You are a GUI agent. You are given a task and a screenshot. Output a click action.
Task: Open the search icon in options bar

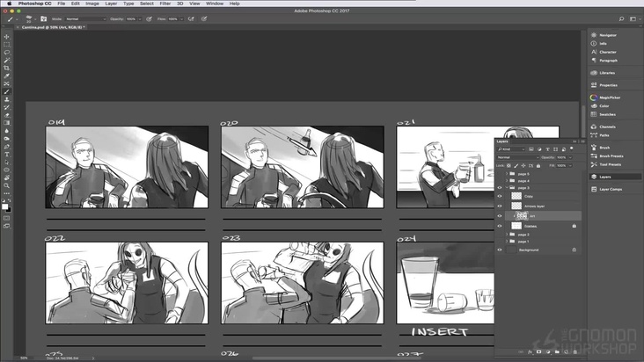click(621, 18)
